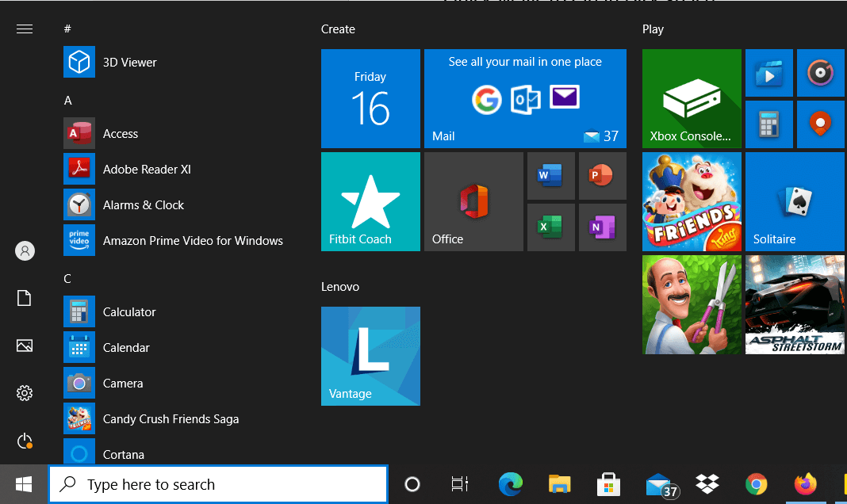Open Adobe Reader XI icon
847x504 pixels.
click(x=79, y=169)
